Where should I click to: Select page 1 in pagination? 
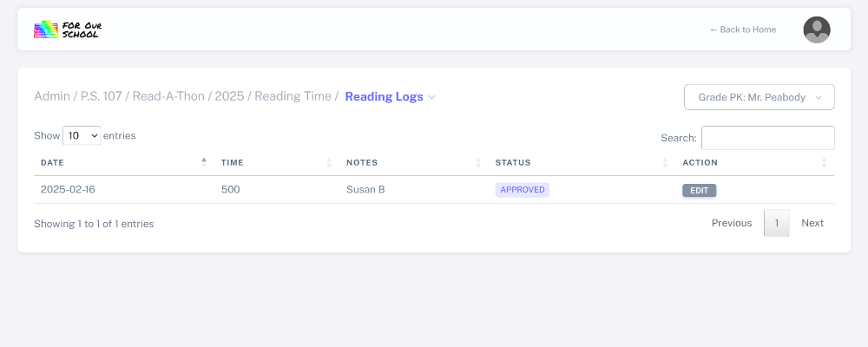coord(776,223)
